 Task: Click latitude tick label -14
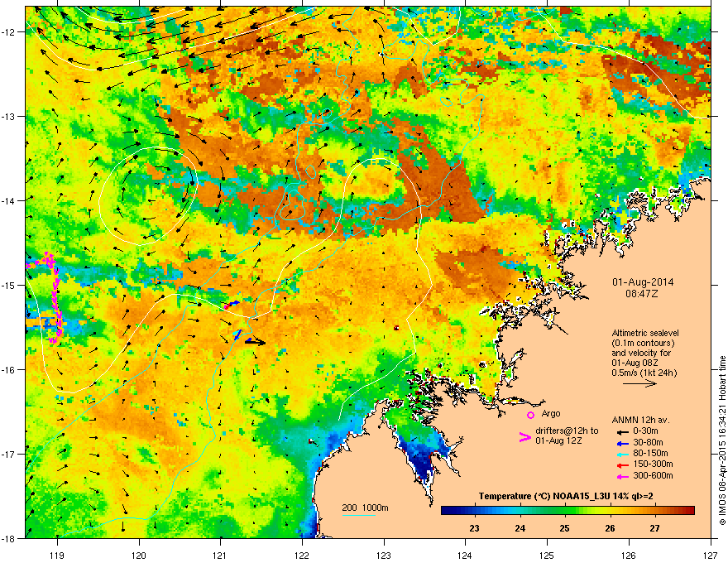pos(8,200)
